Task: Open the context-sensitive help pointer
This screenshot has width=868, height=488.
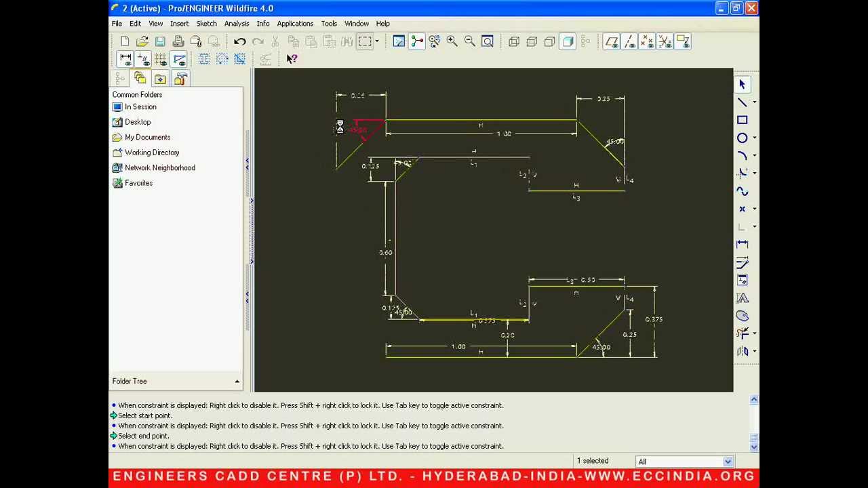Action: pos(292,59)
